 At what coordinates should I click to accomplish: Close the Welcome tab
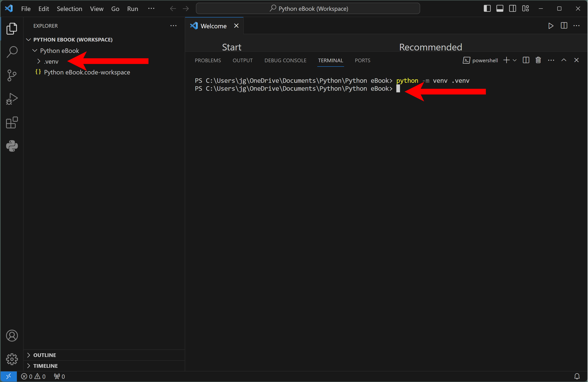pyautogui.click(x=236, y=26)
